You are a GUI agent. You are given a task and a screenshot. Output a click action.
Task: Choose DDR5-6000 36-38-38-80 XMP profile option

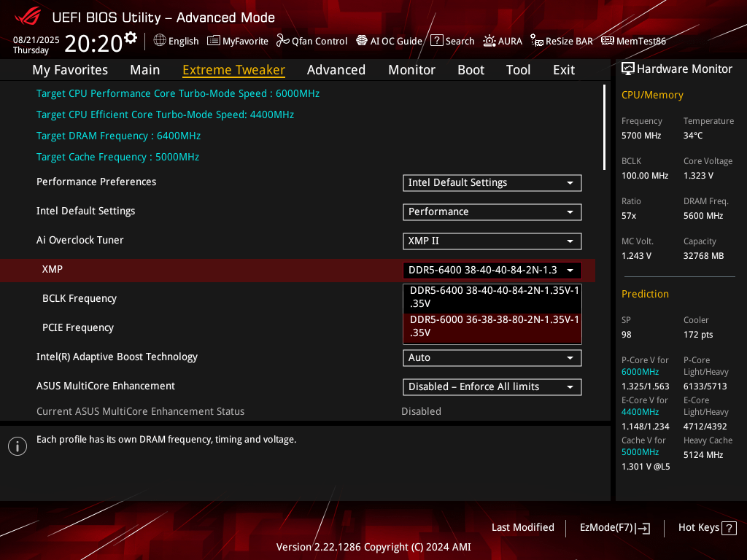tap(492, 327)
